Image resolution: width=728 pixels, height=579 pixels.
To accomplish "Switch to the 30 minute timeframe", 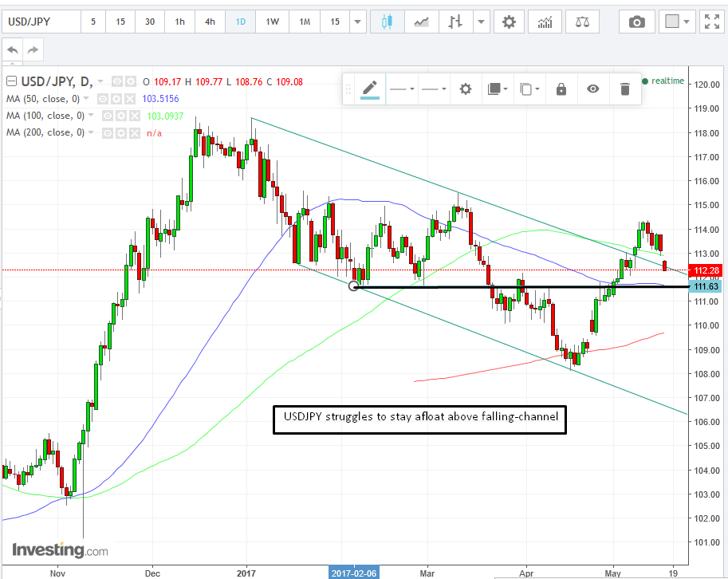I will (149, 22).
